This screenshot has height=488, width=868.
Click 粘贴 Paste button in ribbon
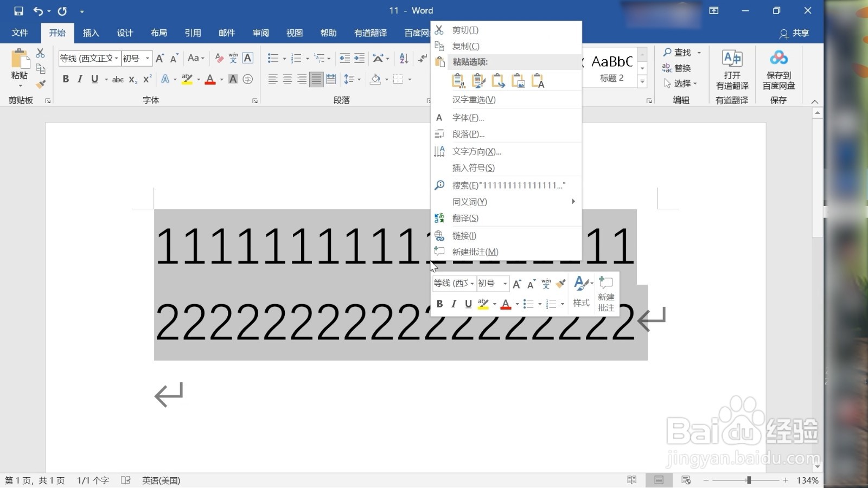pos(20,68)
